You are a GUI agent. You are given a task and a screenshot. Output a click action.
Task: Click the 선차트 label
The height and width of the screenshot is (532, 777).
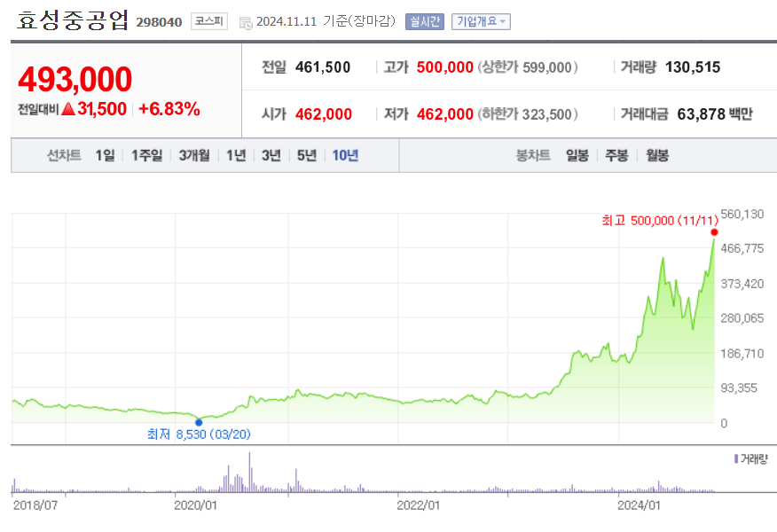click(64, 155)
